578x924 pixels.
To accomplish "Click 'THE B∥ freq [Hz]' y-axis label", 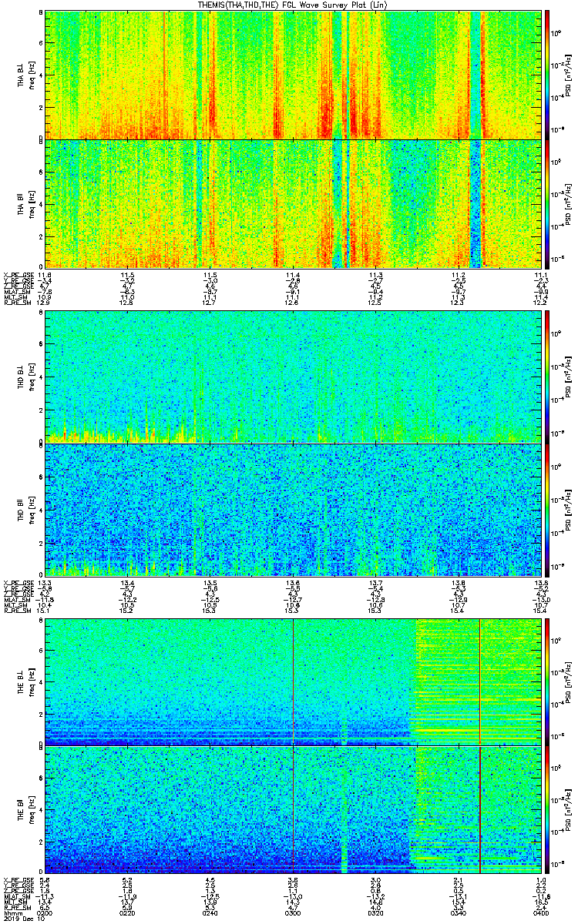I will pyautogui.click(x=25, y=808).
